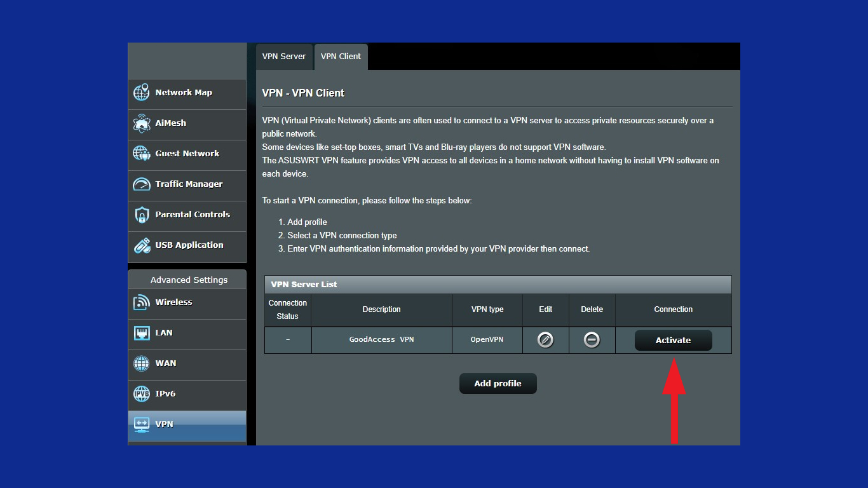Screen dimensions: 868x488
Task: Click the Wireless signal icon
Action: [x=141, y=302]
